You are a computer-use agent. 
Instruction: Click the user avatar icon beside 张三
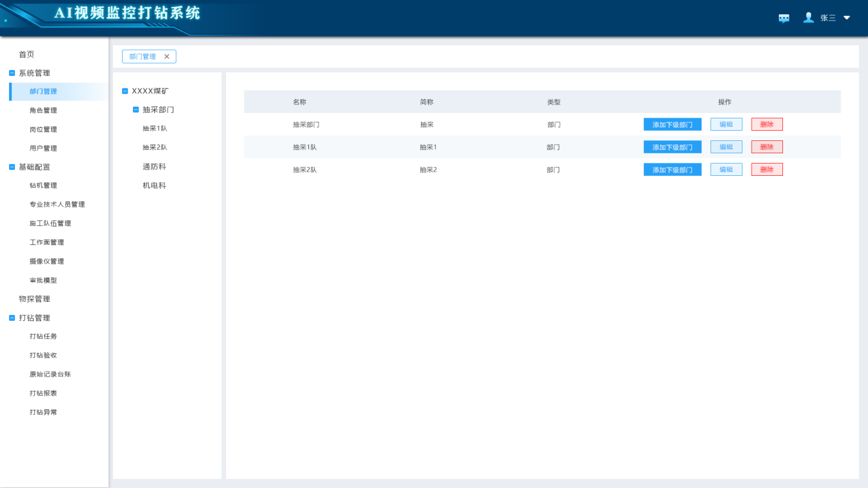point(808,18)
